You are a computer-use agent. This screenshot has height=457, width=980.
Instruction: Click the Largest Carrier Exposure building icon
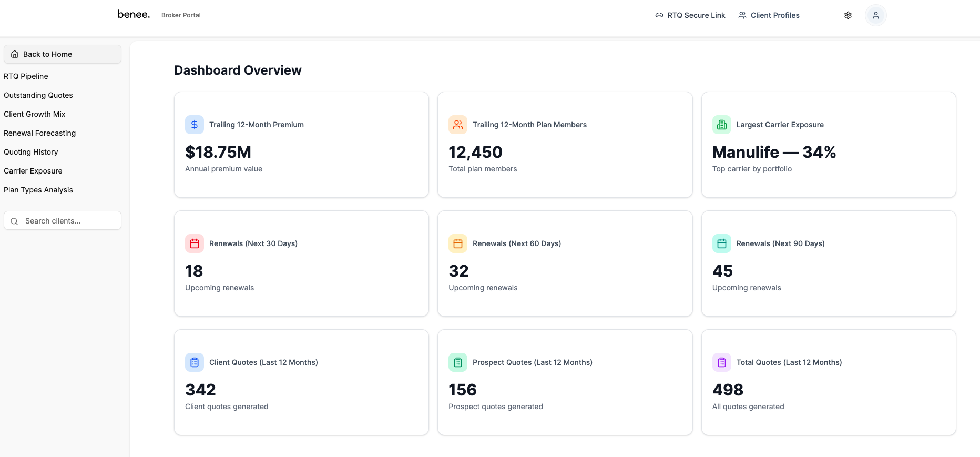(721, 125)
